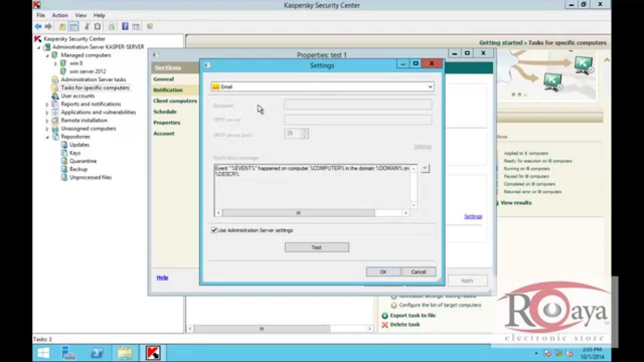
Task: Uncheck Use Administration Server settings
Action: coord(215,230)
